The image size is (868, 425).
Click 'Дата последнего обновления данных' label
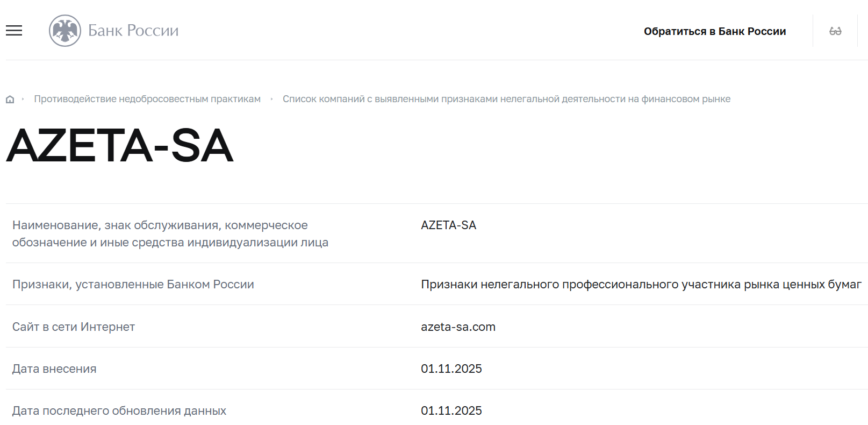pyautogui.click(x=119, y=410)
